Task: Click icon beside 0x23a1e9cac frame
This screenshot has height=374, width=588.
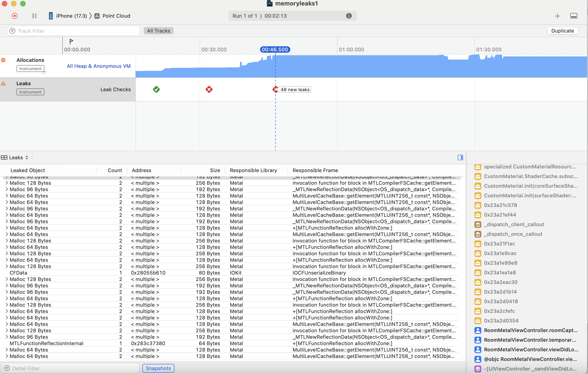Action: pyautogui.click(x=478, y=253)
